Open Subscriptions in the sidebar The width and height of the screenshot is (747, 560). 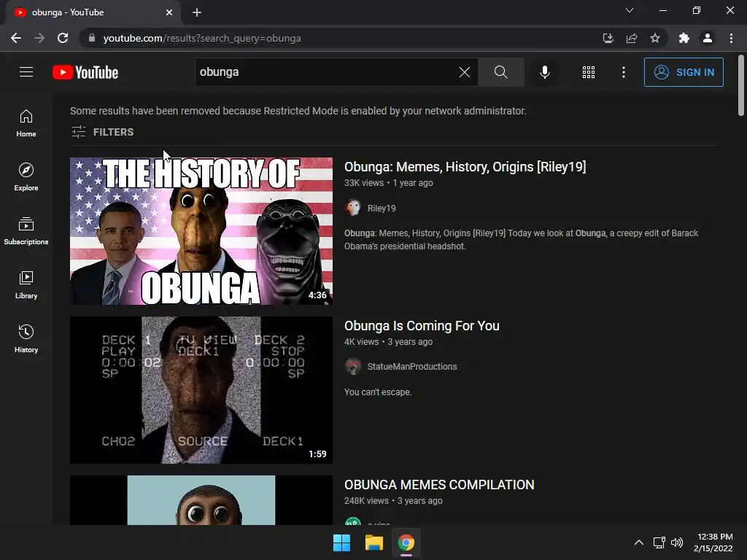click(26, 231)
